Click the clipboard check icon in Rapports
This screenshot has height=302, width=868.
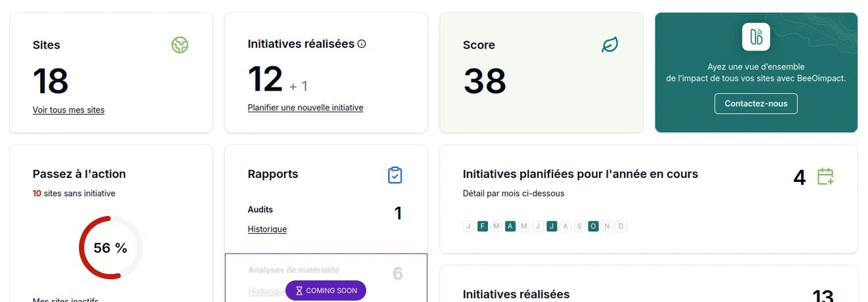[x=395, y=175]
